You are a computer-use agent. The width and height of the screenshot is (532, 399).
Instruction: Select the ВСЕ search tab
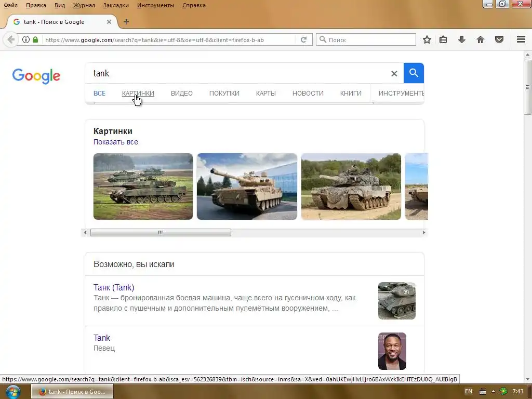point(99,94)
